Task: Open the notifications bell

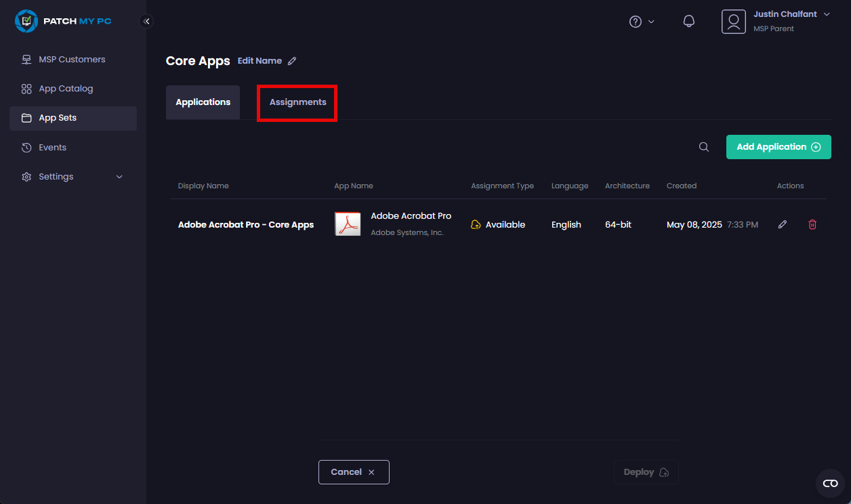Action: (x=689, y=22)
